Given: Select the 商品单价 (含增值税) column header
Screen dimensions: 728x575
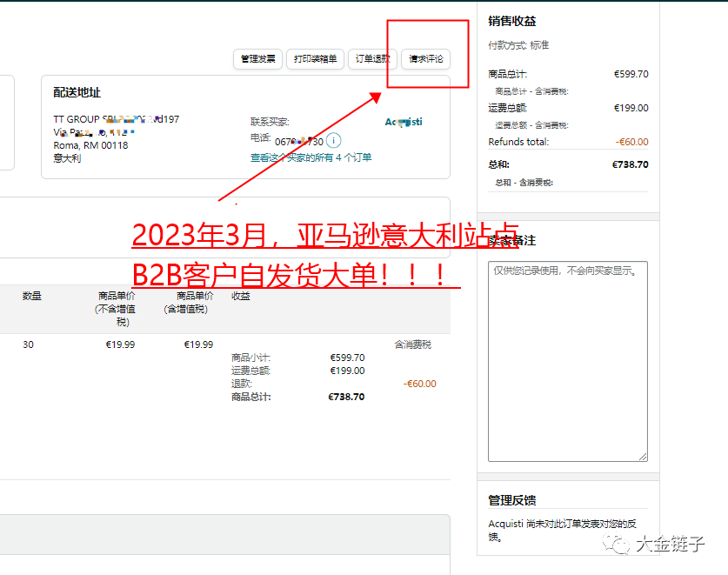Looking at the screenshot, I should coord(187,303).
